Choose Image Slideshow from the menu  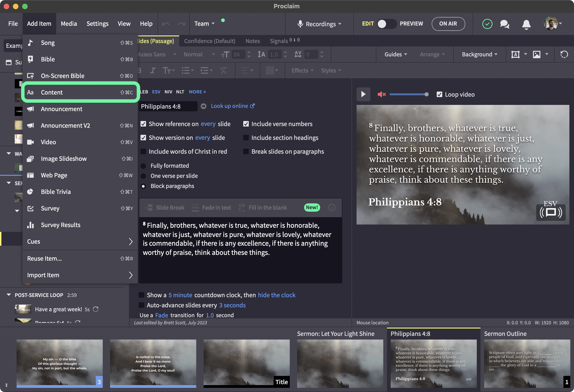[x=80, y=159]
